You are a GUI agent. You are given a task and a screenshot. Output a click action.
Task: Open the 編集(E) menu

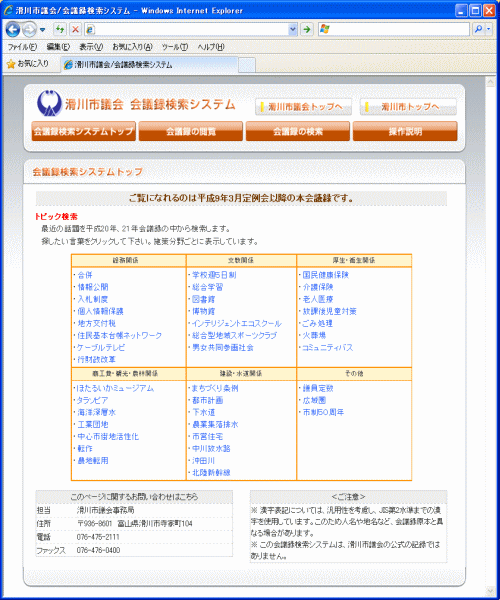point(58,47)
